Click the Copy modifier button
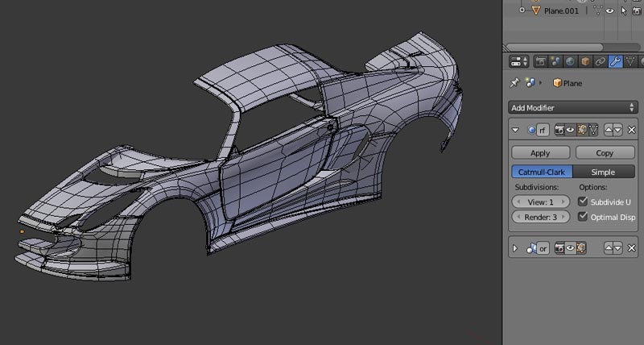The height and width of the screenshot is (345, 644). pos(605,152)
